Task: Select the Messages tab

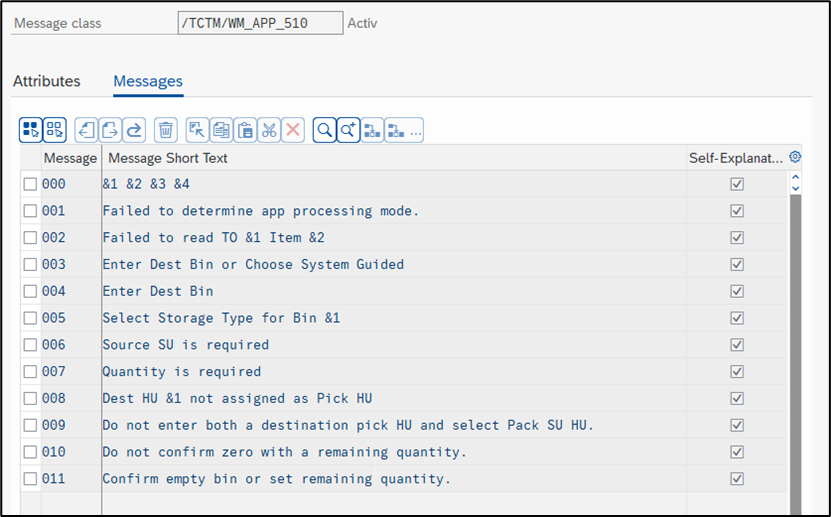Action: tap(148, 81)
